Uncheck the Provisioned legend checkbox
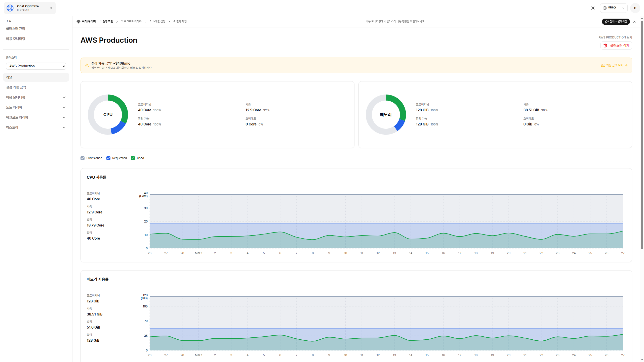Screen dimensions: 644x362 coord(83,158)
